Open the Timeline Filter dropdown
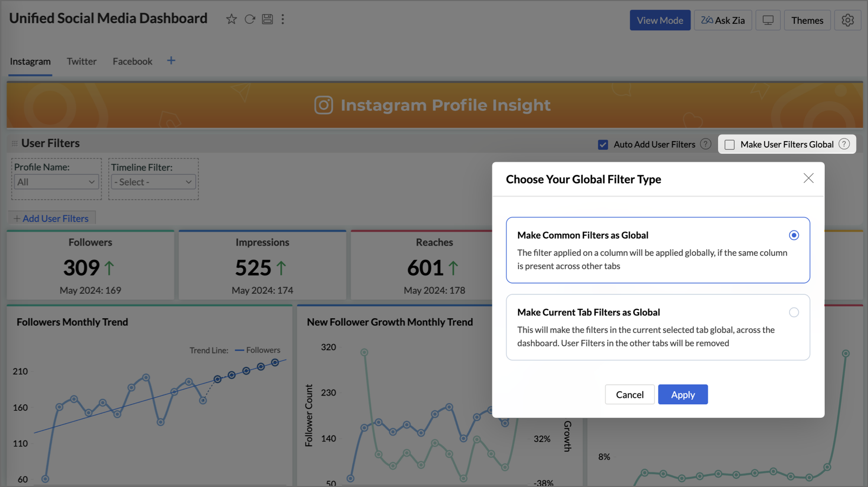 click(x=153, y=182)
